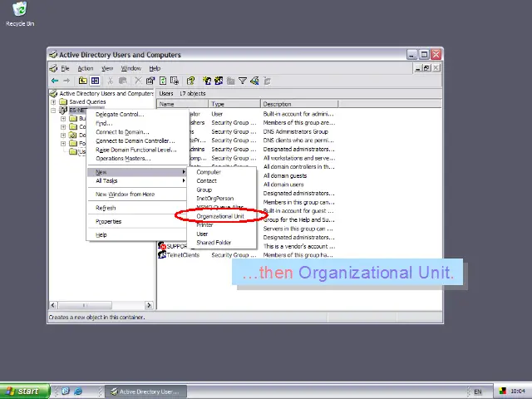Open Properties from the toolbar icon
The width and height of the screenshot is (532, 399).
[x=150, y=81]
